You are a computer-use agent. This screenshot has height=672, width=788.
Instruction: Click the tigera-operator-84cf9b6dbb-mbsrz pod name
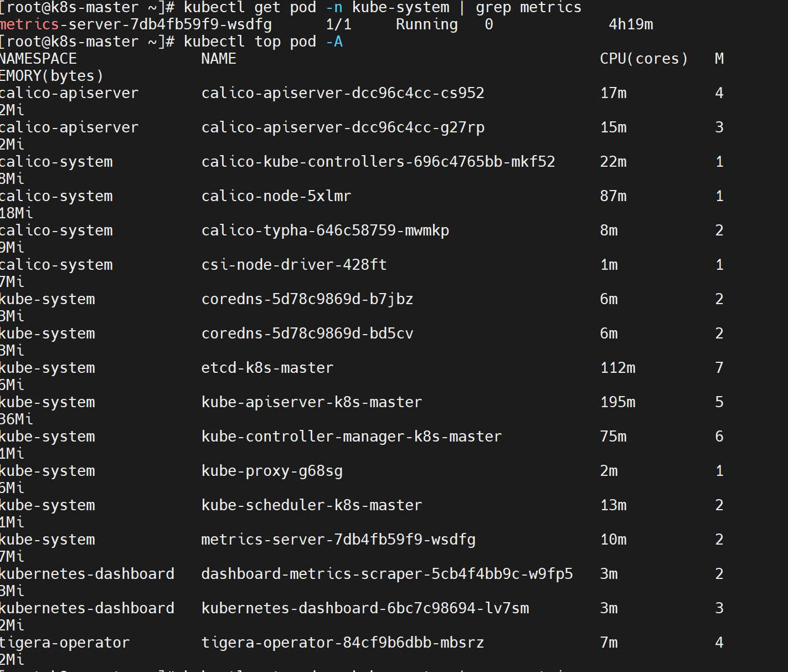(x=342, y=643)
